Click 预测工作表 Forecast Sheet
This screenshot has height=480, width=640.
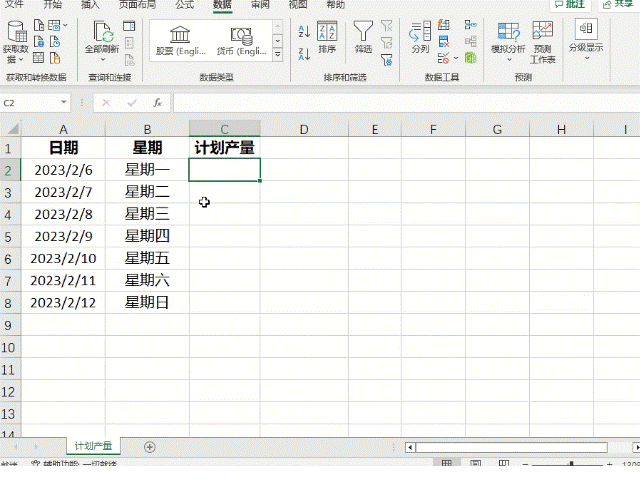tap(542, 42)
